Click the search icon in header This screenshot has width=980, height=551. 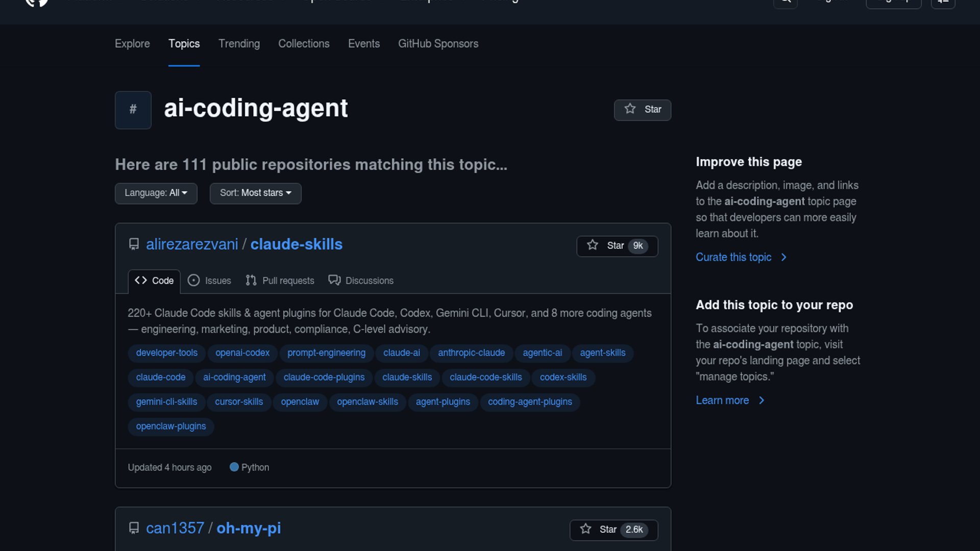click(786, 2)
